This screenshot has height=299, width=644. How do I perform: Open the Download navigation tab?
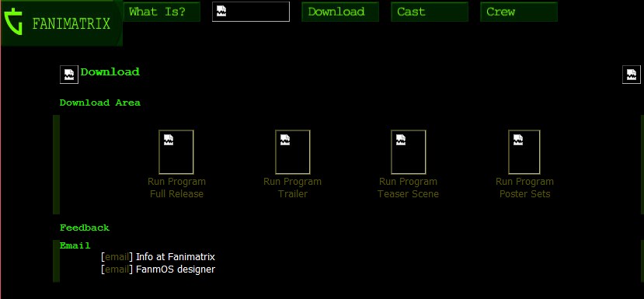click(340, 12)
